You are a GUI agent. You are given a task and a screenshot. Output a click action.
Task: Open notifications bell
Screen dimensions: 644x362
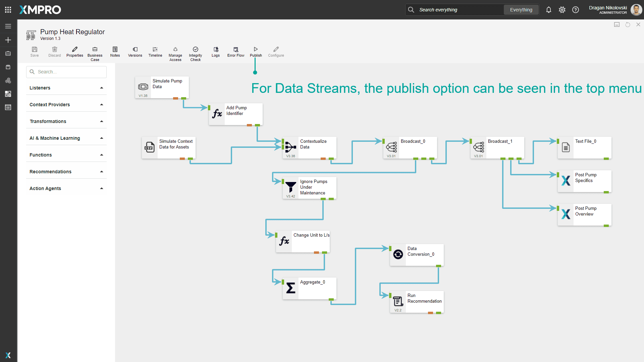click(548, 10)
